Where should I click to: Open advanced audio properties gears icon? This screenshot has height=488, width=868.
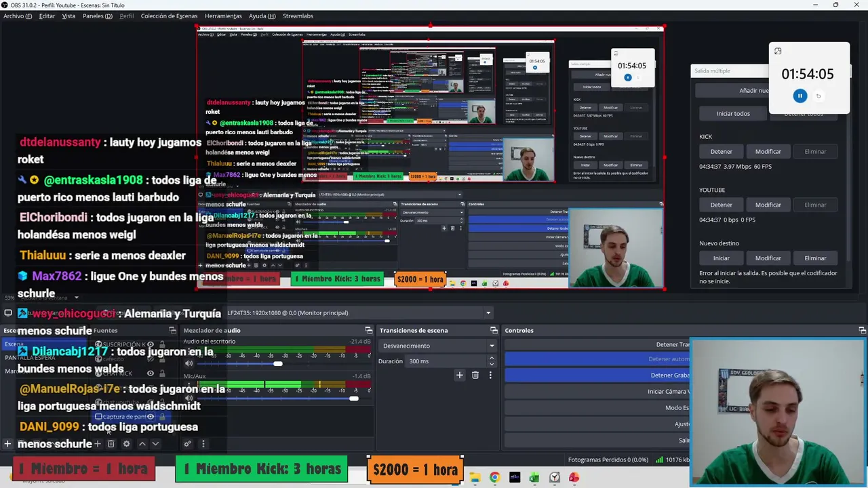[188, 444]
